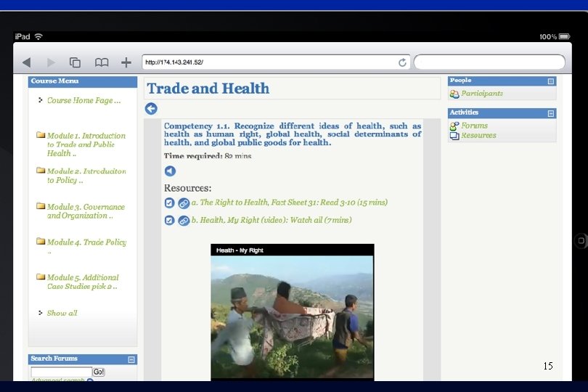Click the Course Menu header
588x392 pixels.
point(83,81)
